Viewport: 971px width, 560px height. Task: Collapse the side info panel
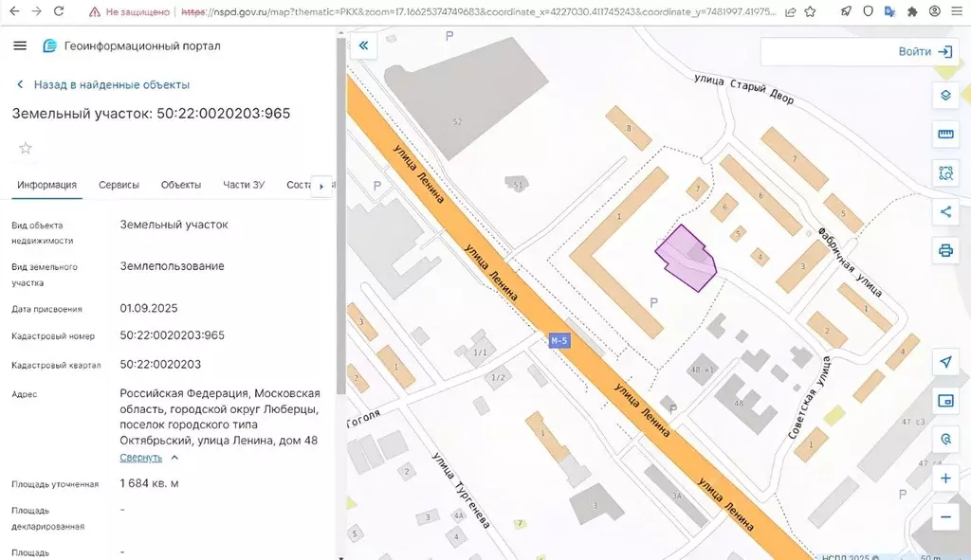click(x=362, y=45)
